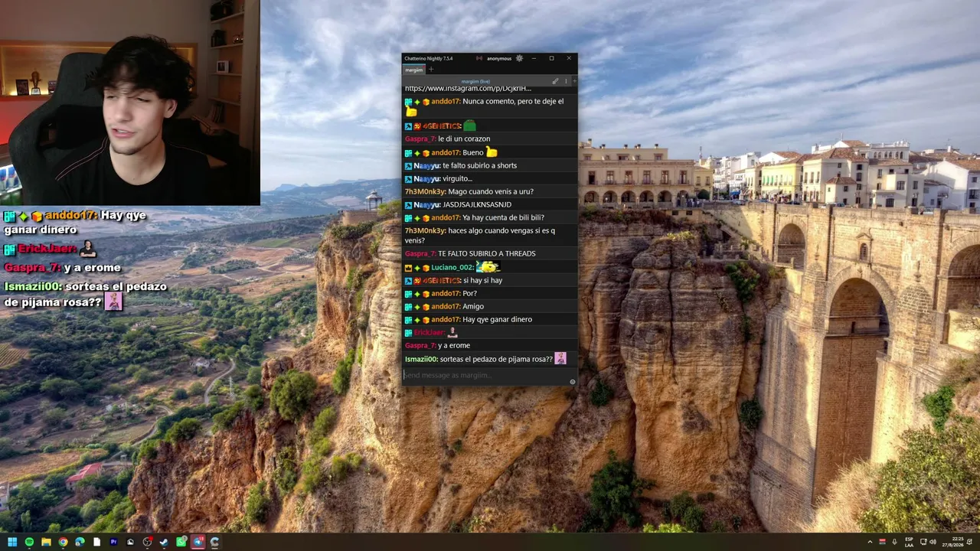The image size is (980, 551).
Task: Click the message 'TE FALTO SUBIRLO A THREADS'
Action: click(x=487, y=253)
